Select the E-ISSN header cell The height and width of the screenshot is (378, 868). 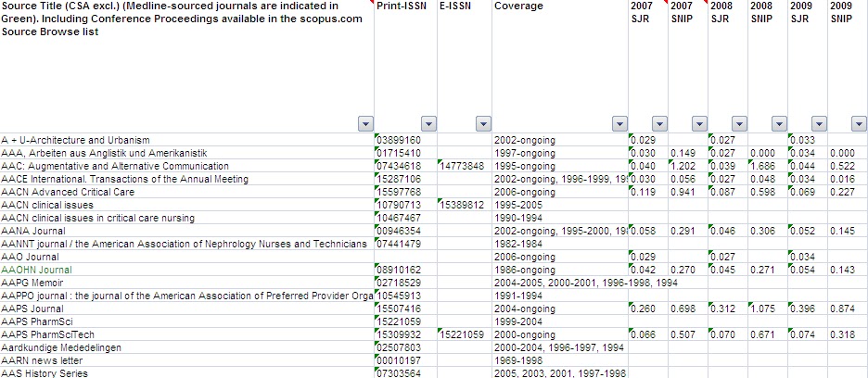[464, 67]
